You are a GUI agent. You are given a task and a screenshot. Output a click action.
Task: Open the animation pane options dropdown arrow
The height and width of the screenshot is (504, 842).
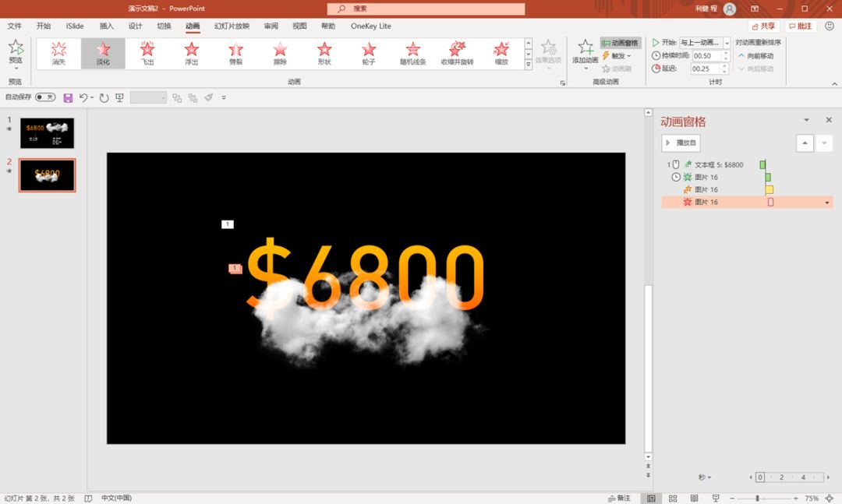[x=806, y=120]
